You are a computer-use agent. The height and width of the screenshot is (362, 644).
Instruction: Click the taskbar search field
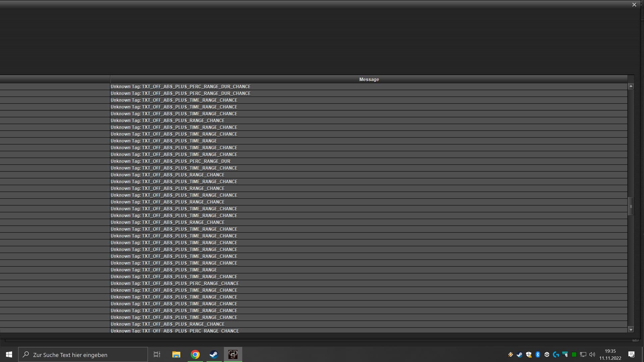[83, 355]
